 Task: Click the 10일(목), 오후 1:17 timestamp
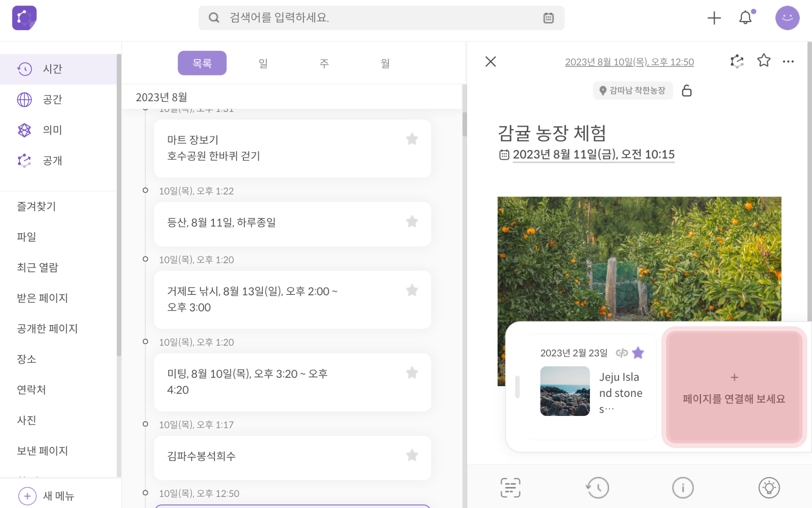click(196, 425)
